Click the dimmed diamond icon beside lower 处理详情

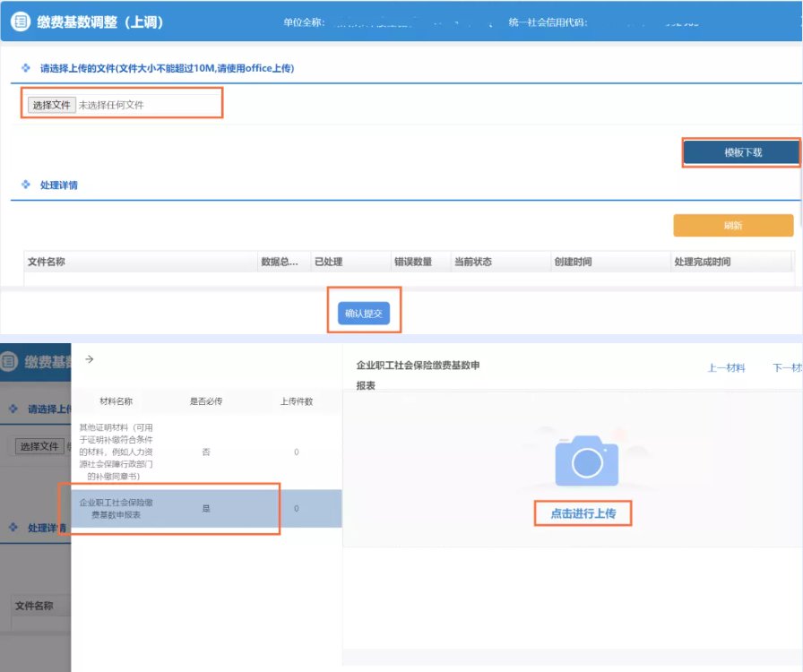tap(13, 528)
